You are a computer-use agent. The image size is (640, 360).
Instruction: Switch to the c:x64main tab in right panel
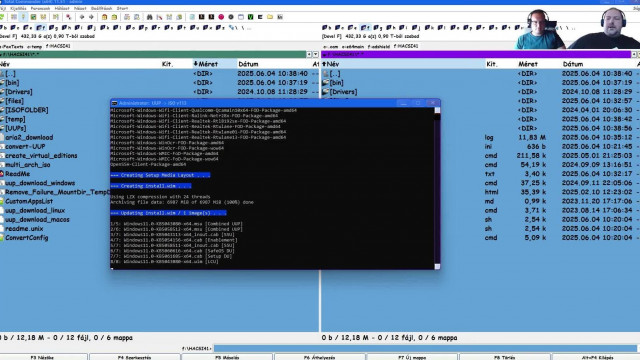click(x=353, y=47)
